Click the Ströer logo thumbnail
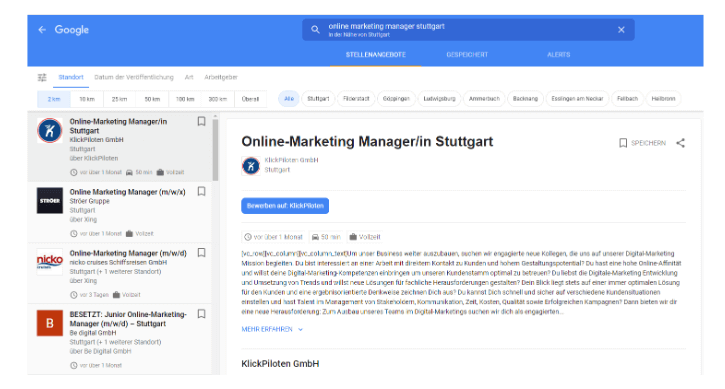 tap(50, 200)
